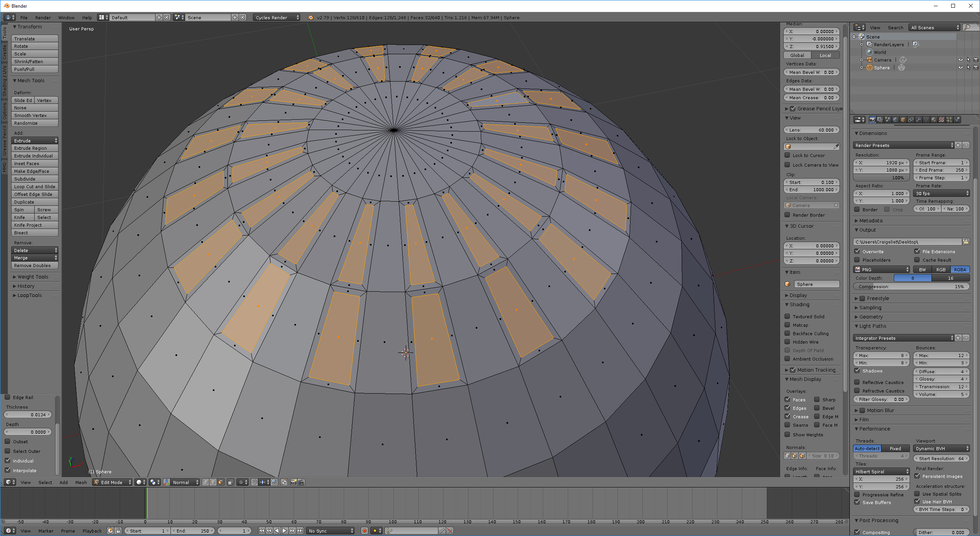Enable Lock to Cursor checkbox
Viewport: 980px width, 536px height.
tap(788, 155)
